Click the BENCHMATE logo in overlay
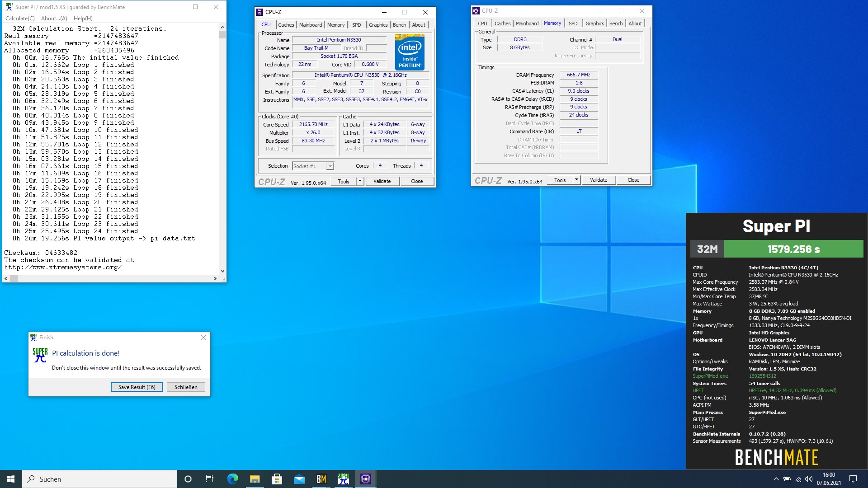 pyautogui.click(x=776, y=457)
